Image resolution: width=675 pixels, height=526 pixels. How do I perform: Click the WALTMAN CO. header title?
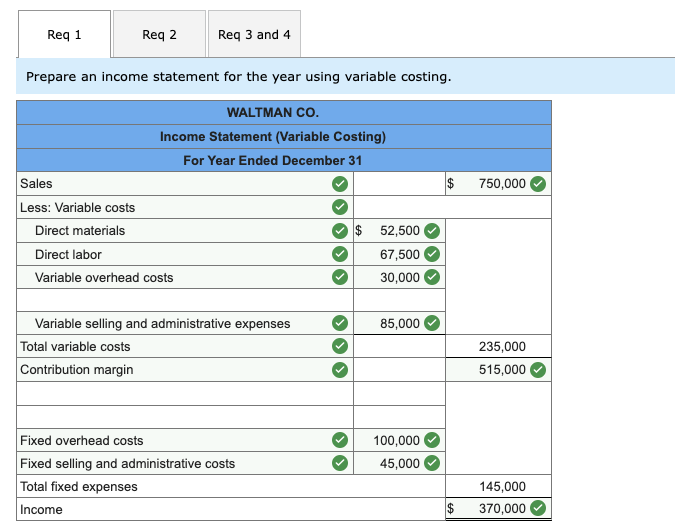[x=273, y=112]
